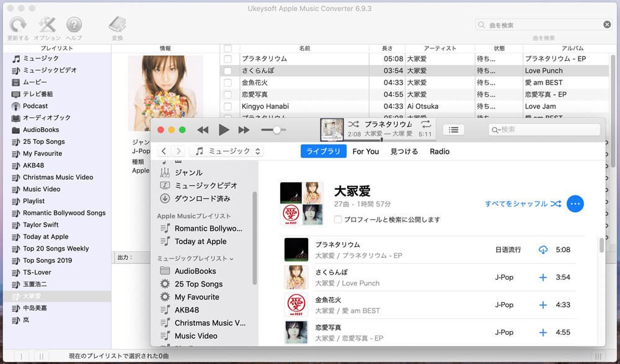620x364 pixels.
Task: Skip to next track in iTunes
Action: click(x=244, y=130)
